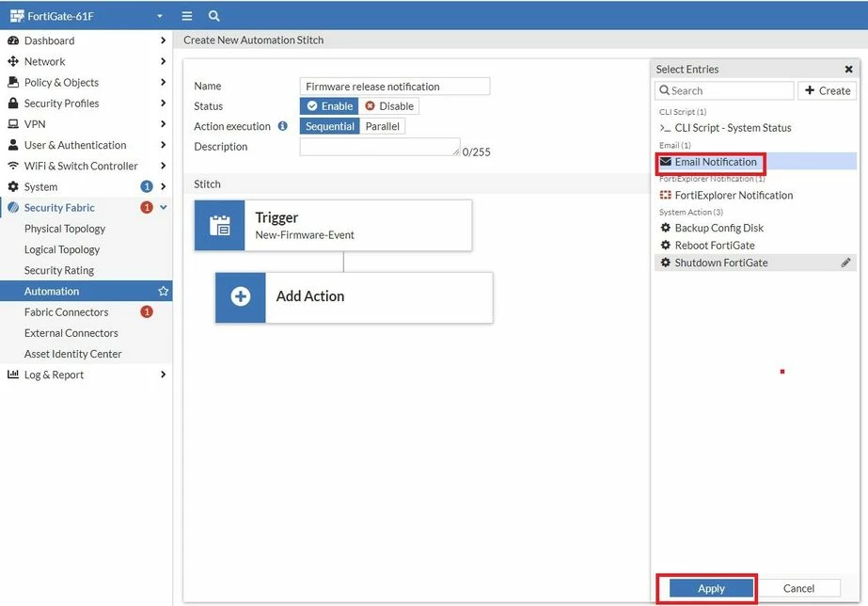The image size is (868, 606).
Task: Click the Fabric Connectors alert badge
Action: (x=147, y=311)
